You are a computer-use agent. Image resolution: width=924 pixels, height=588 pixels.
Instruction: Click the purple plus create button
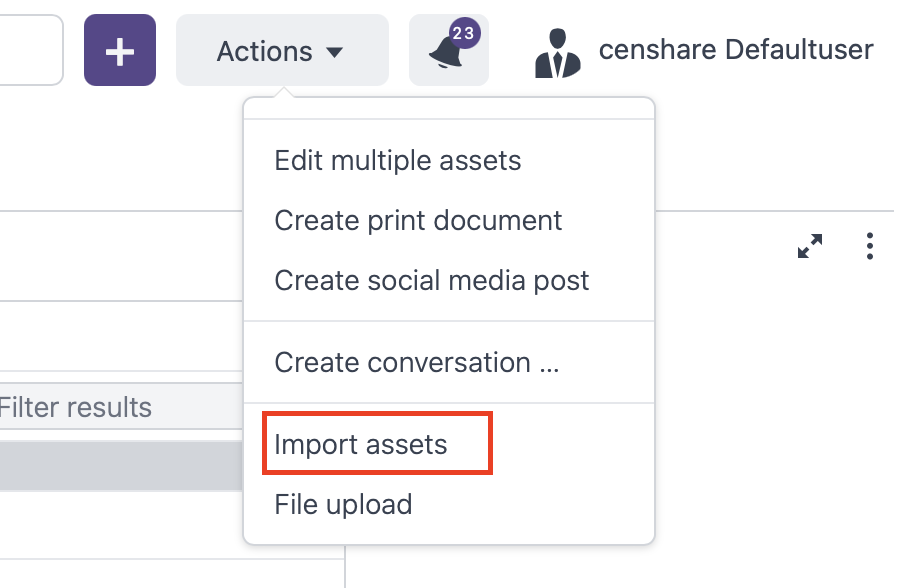pyautogui.click(x=120, y=51)
